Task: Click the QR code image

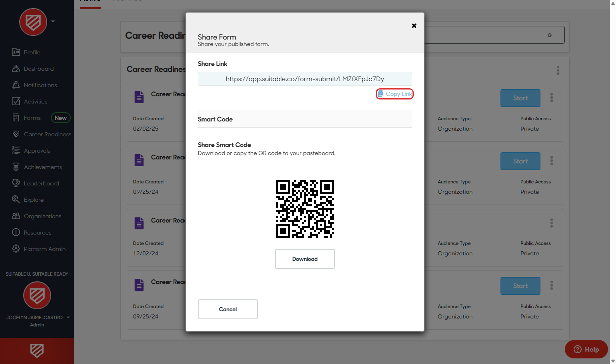Action: (305, 209)
